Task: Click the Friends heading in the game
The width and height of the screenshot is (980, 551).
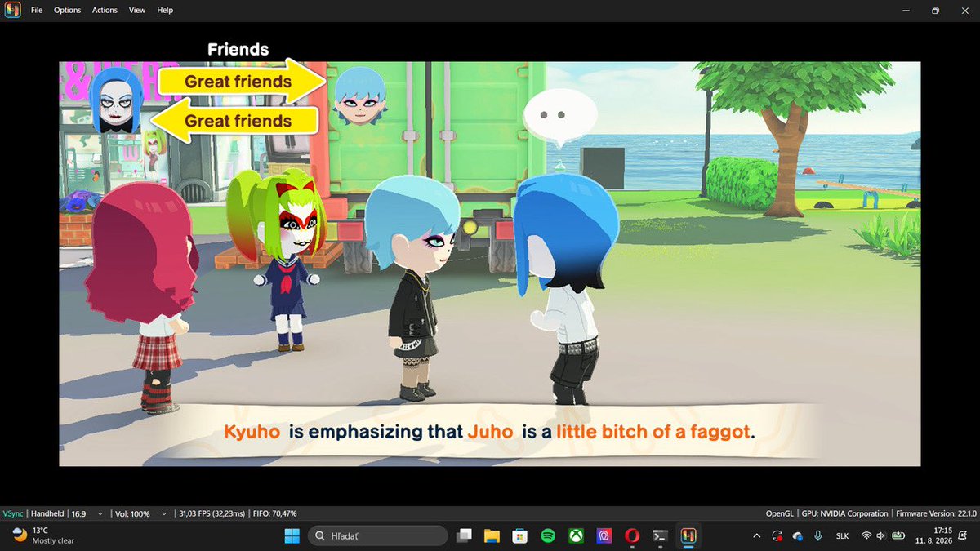Action: [x=238, y=50]
